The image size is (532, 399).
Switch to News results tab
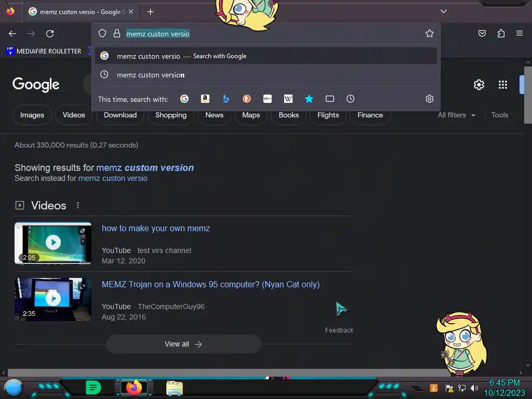click(x=214, y=115)
